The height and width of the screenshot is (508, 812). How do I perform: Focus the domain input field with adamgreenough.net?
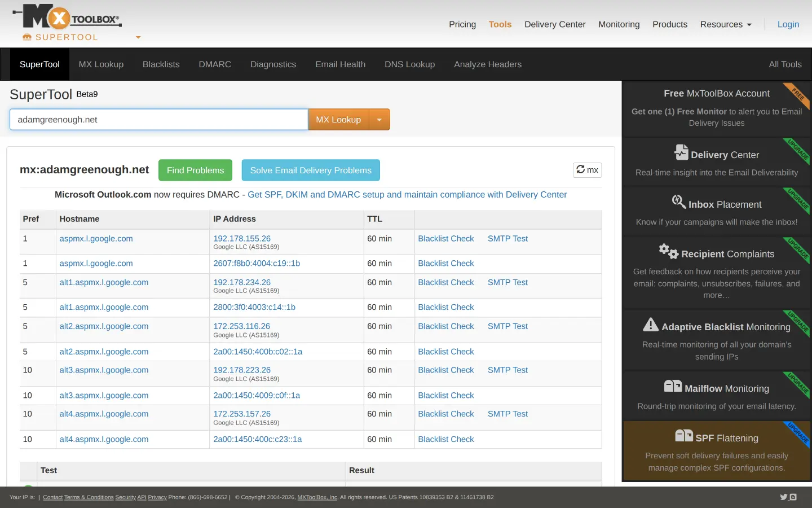159,120
